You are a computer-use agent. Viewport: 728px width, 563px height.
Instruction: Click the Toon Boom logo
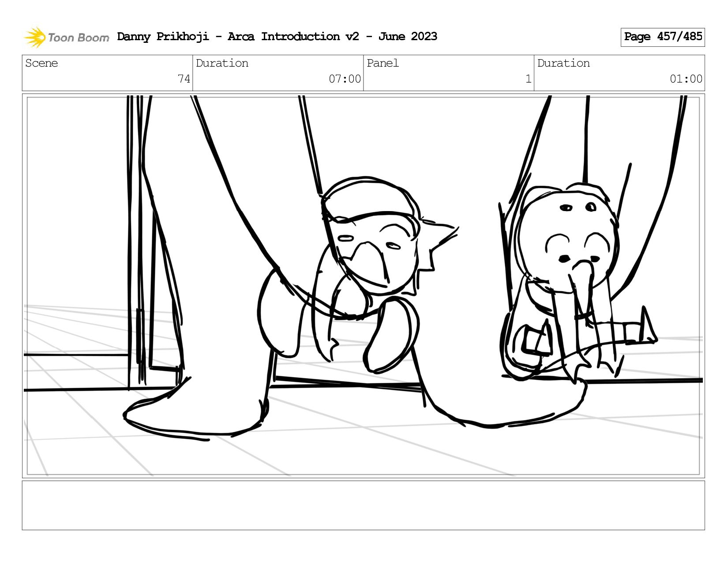point(66,37)
